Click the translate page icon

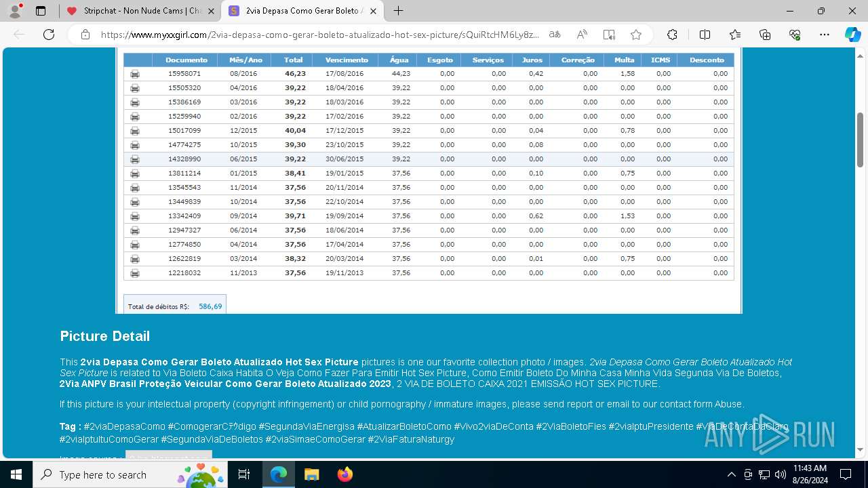pos(555,35)
